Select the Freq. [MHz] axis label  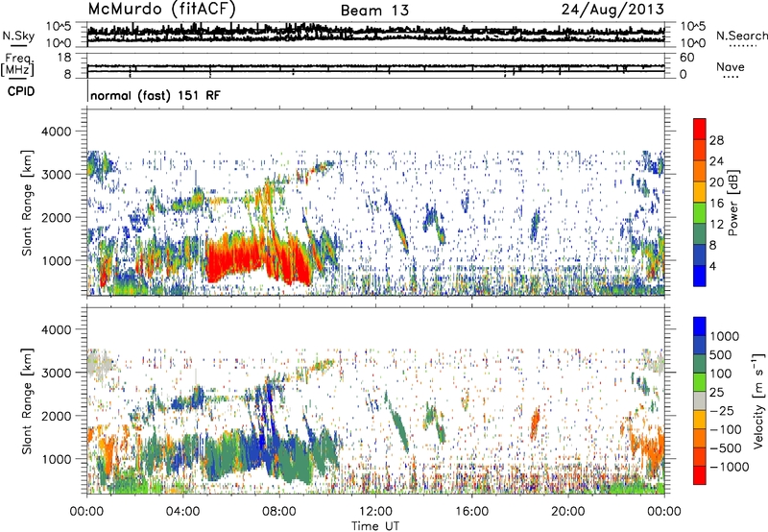(18, 64)
